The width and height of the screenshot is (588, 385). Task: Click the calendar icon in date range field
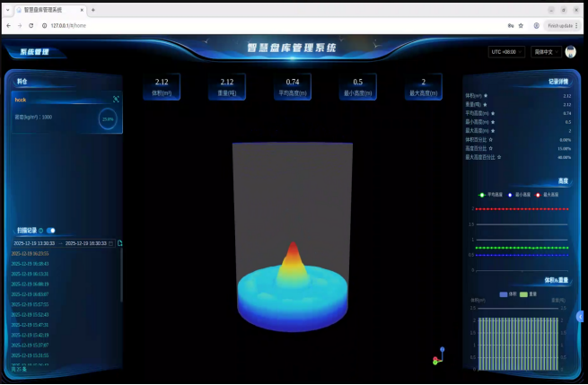(x=111, y=243)
